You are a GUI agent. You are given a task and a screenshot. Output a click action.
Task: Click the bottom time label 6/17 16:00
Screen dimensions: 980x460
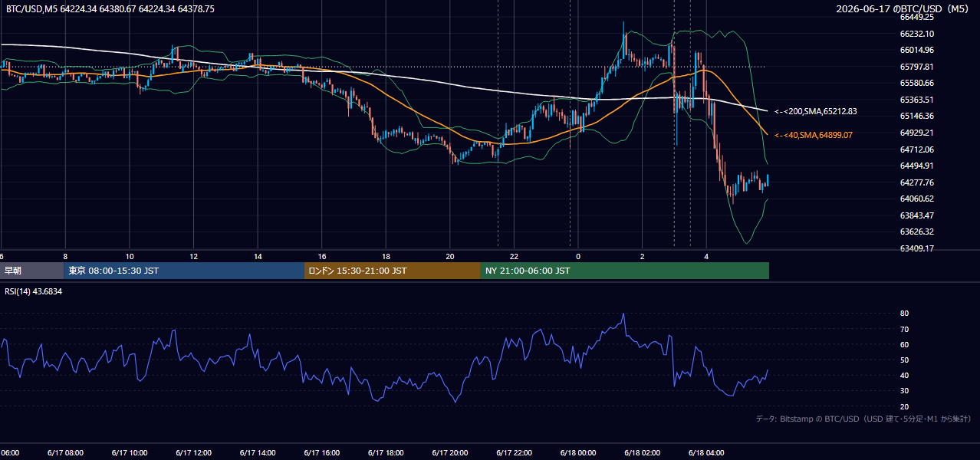point(322,453)
